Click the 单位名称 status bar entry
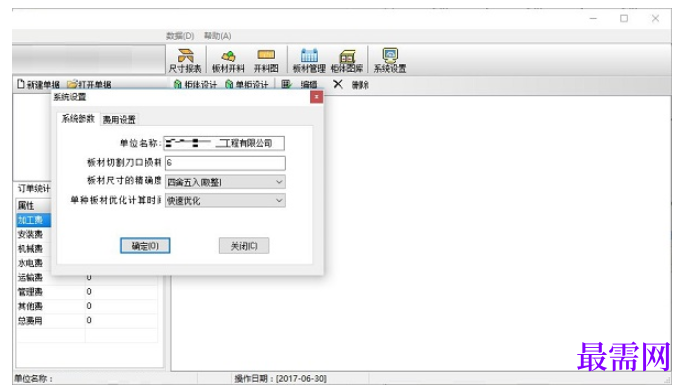 (34, 378)
